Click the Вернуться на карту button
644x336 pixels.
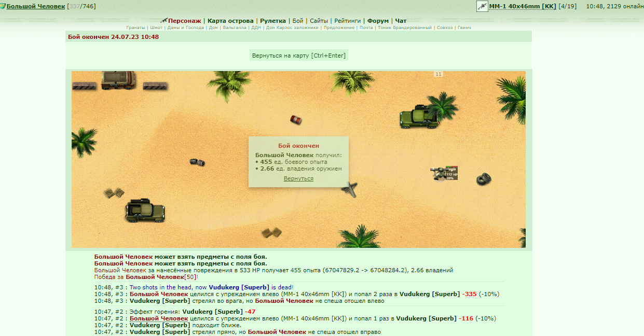298,55
